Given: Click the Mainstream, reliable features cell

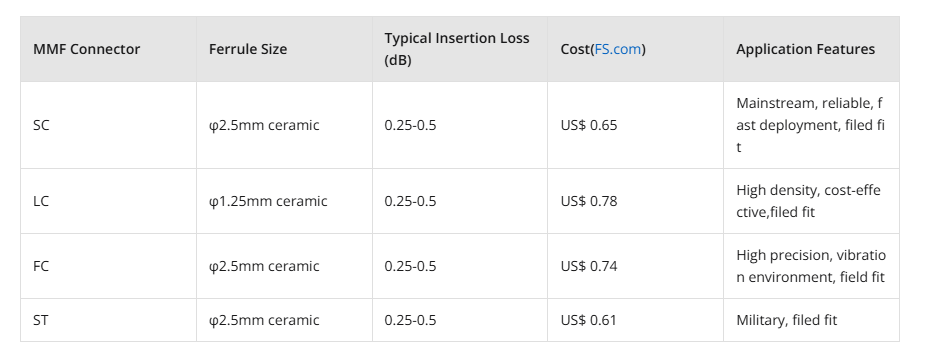Looking at the screenshot, I should 811,125.
